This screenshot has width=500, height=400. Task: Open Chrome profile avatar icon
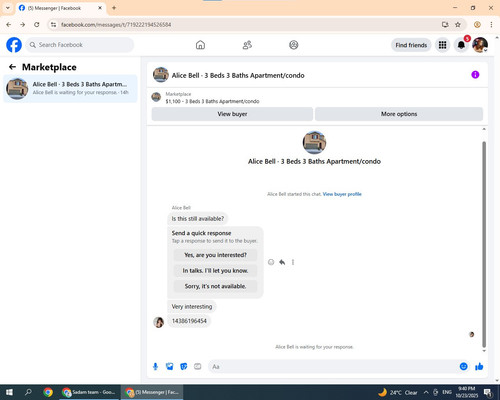pos(477,25)
